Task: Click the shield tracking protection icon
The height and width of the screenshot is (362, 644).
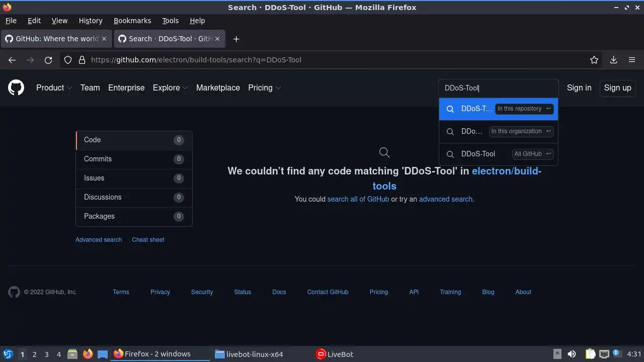Action: coord(68,60)
